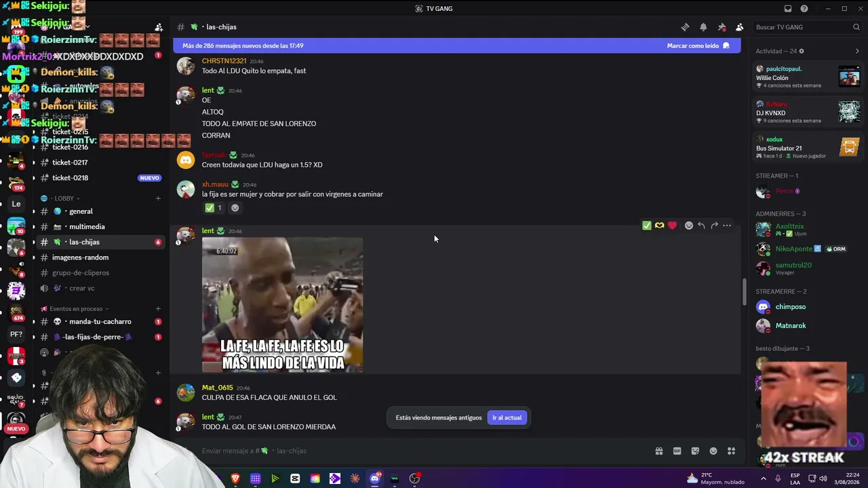Show pinned messages in las-chijas
The width and height of the screenshot is (868, 488).
722,27
